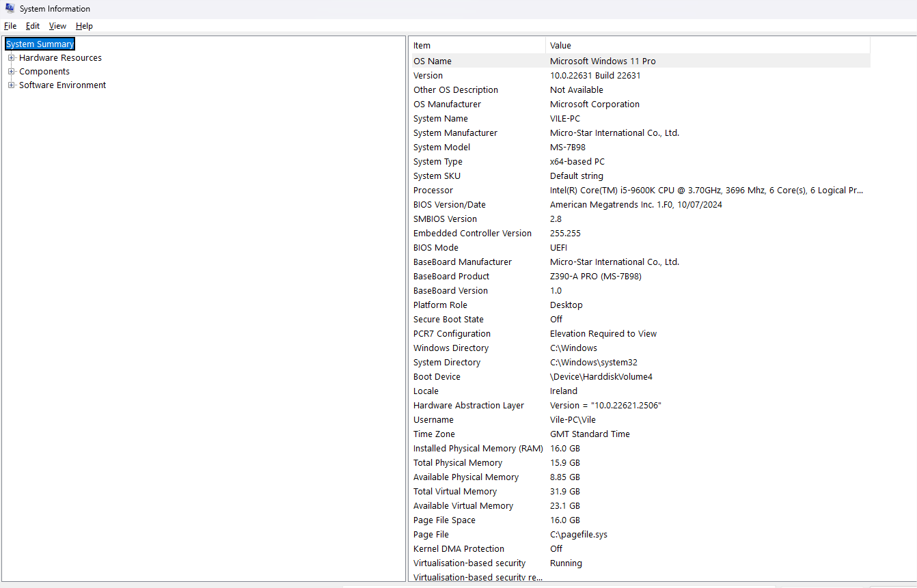Image resolution: width=917 pixels, height=588 pixels.
Task: Click the value "GMT Standard Time"
Action: tap(590, 434)
